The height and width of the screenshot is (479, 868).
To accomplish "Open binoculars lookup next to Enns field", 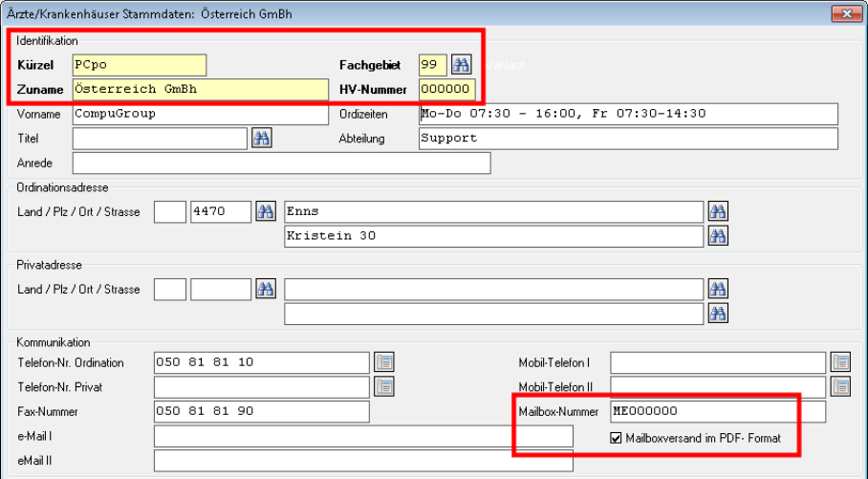I will (x=718, y=211).
